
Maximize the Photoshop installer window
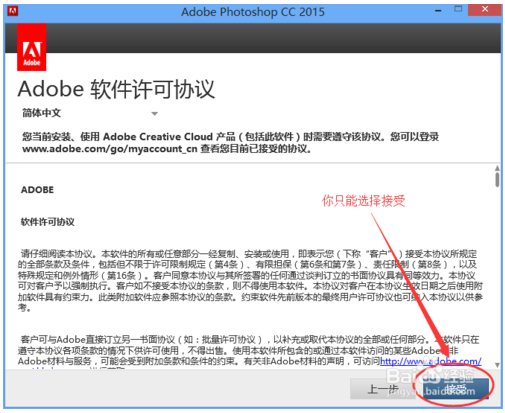click(459, 9)
